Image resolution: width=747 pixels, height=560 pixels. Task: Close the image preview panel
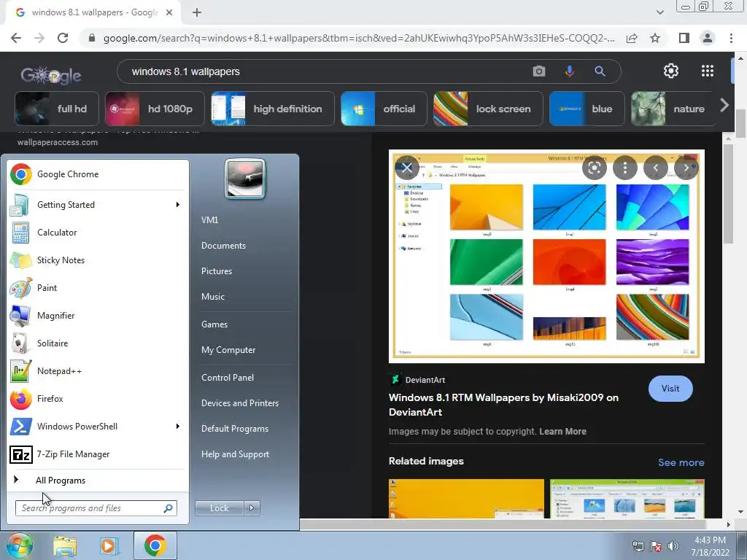tap(407, 168)
